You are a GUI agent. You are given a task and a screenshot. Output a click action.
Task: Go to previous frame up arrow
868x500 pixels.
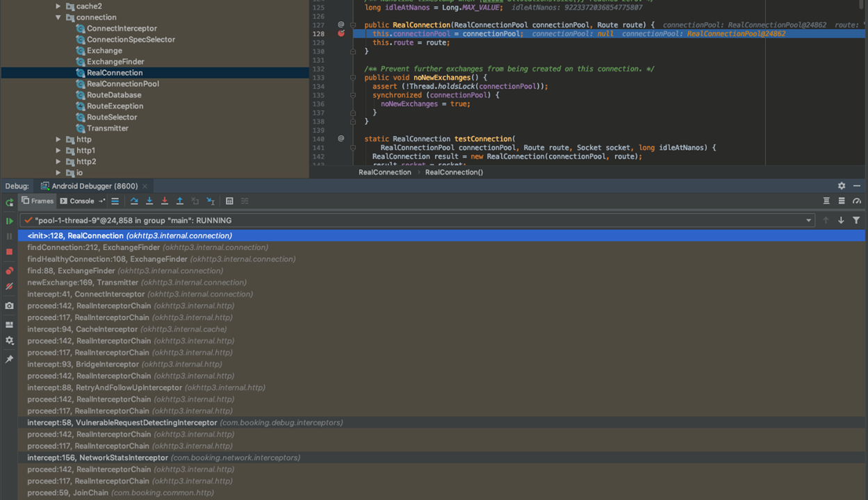pyautogui.click(x=826, y=220)
